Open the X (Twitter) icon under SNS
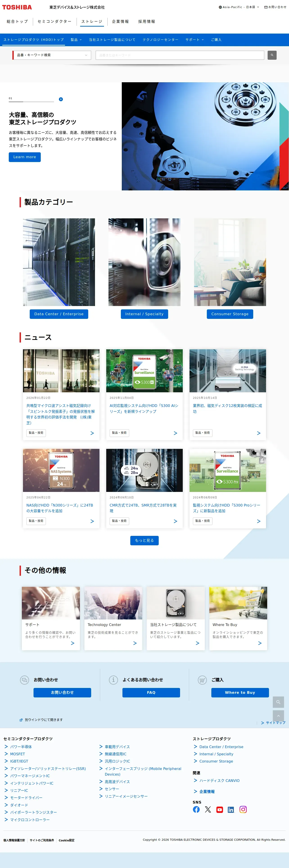289x868 pixels. click(208, 809)
